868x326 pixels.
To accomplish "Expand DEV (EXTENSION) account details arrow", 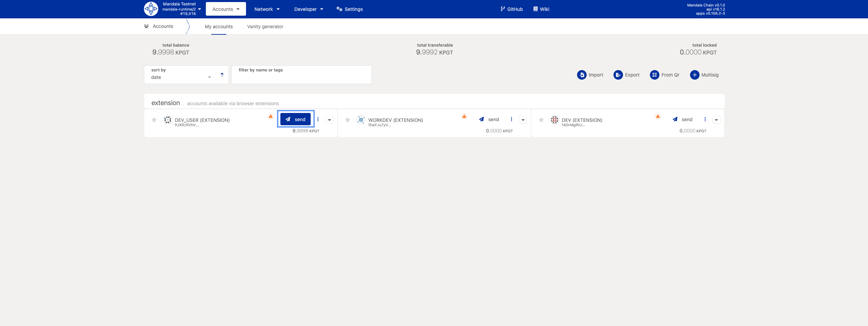I will coord(717,120).
